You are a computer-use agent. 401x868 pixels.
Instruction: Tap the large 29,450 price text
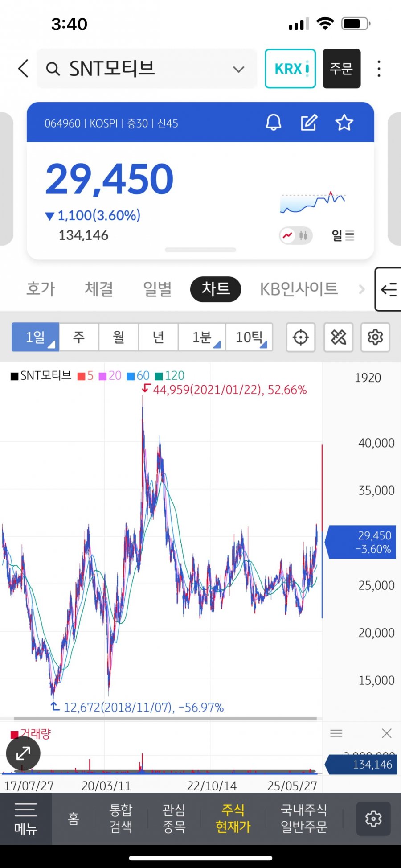pos(110,179)
